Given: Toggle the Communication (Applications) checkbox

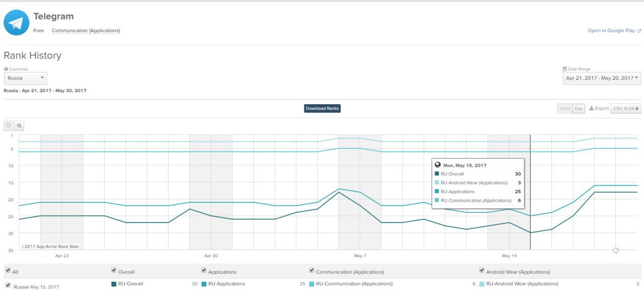Looking at the screenshot, I should coord(312,270).
